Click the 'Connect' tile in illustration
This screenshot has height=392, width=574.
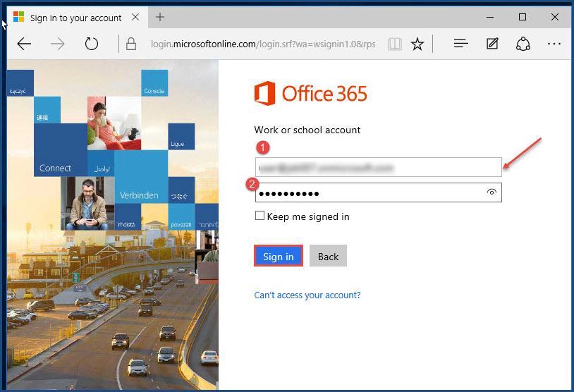(61, 150)
